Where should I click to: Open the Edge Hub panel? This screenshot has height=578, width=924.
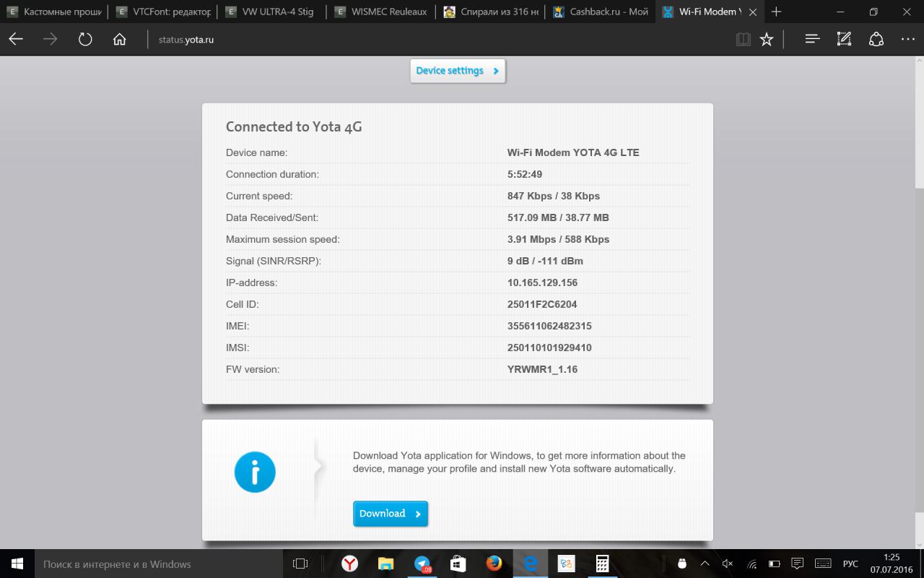pos(812,40)
